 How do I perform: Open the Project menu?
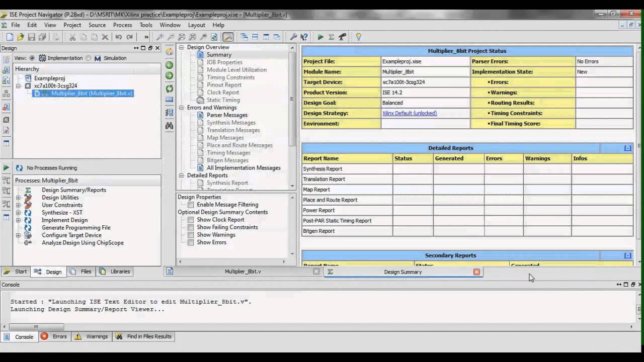coord(72,25)
